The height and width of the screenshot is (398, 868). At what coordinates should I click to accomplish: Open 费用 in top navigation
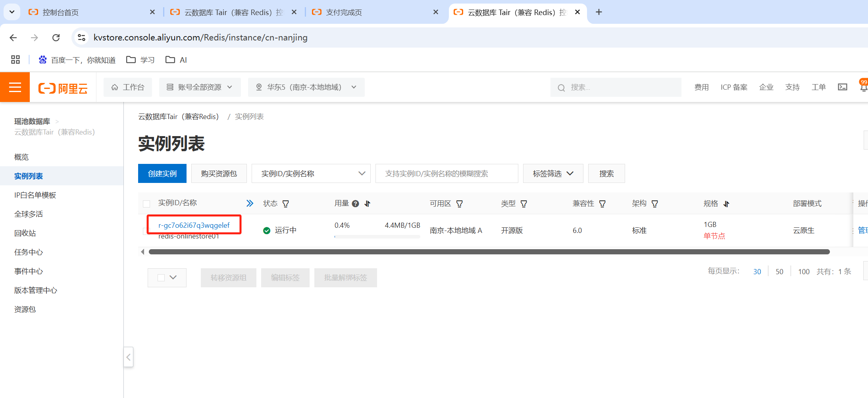pos(701,87)
